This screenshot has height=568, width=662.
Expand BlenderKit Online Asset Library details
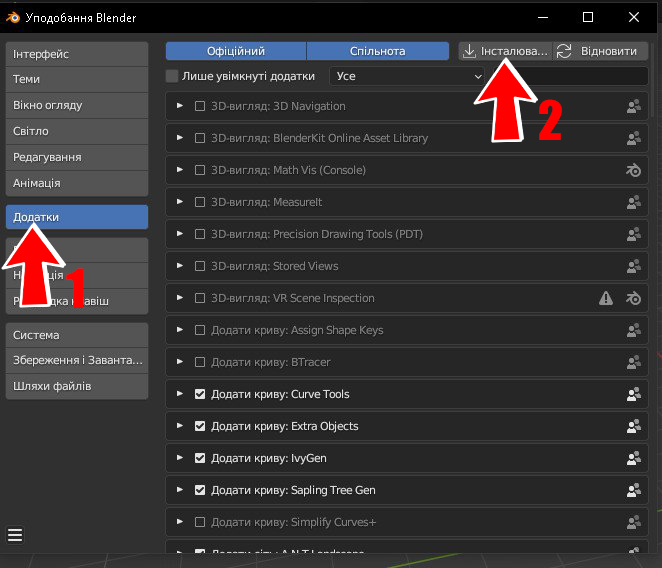click(180, 138)
